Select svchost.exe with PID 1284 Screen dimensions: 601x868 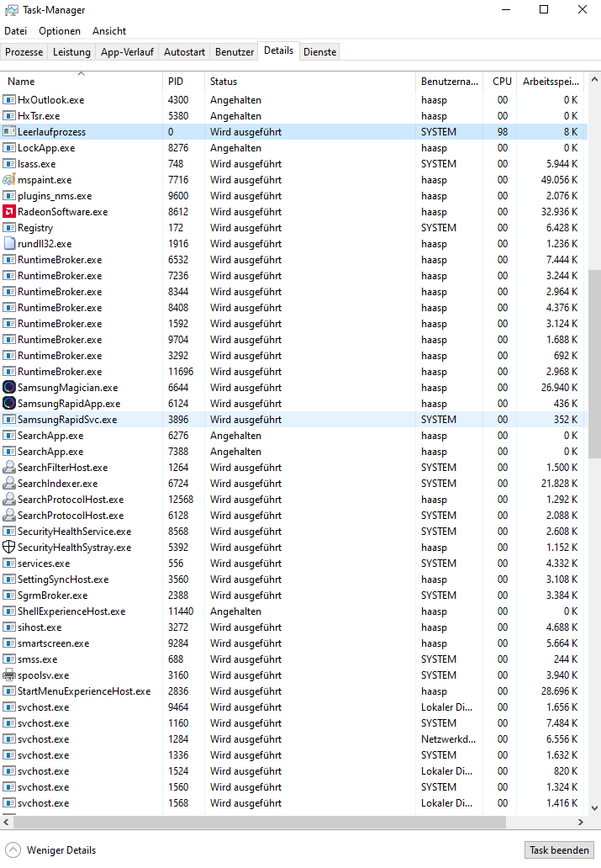[293, 739]
